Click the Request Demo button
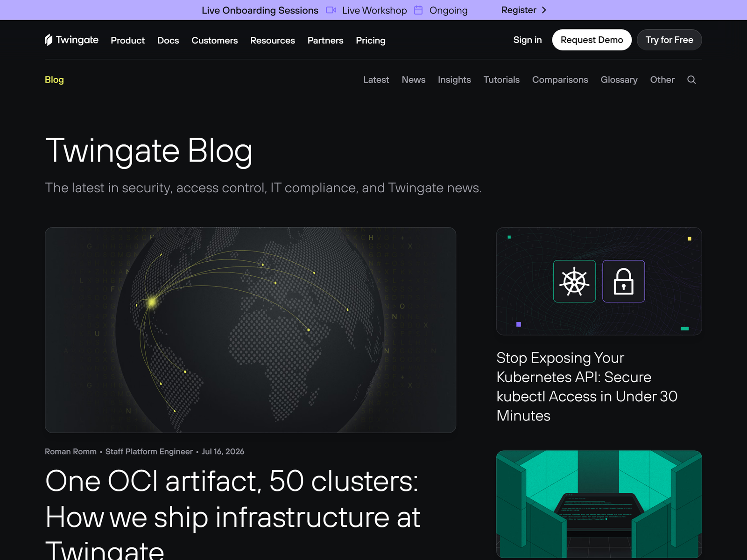 [592, 40]
